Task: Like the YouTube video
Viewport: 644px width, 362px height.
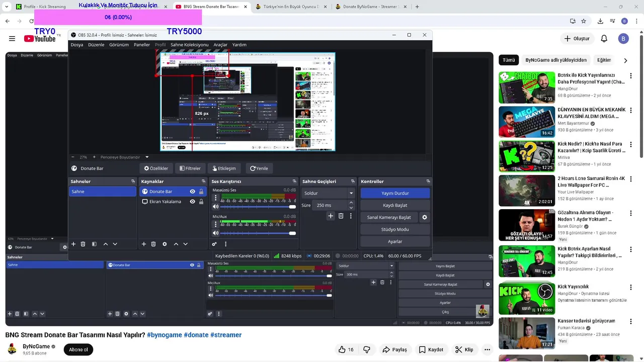Action: click(346, 349)
